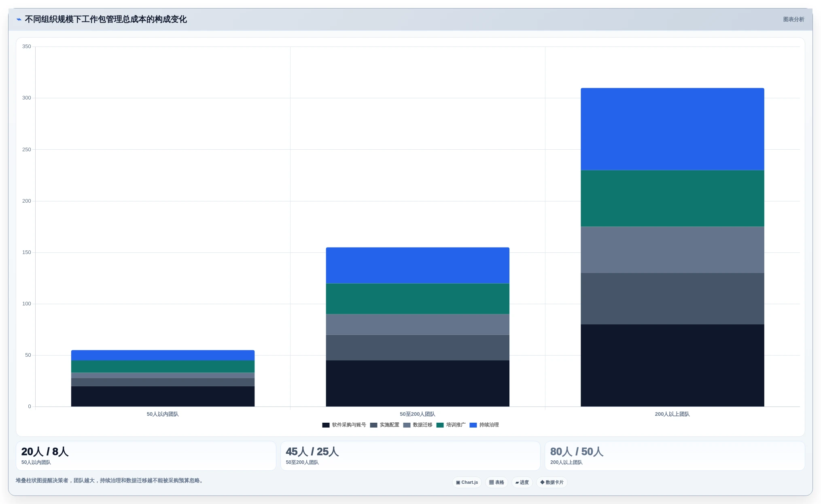Click the dark 软件采购与账号 segment of 50人以内团队 bar
The image size is (821, 504).
click(x=163, y=396)
